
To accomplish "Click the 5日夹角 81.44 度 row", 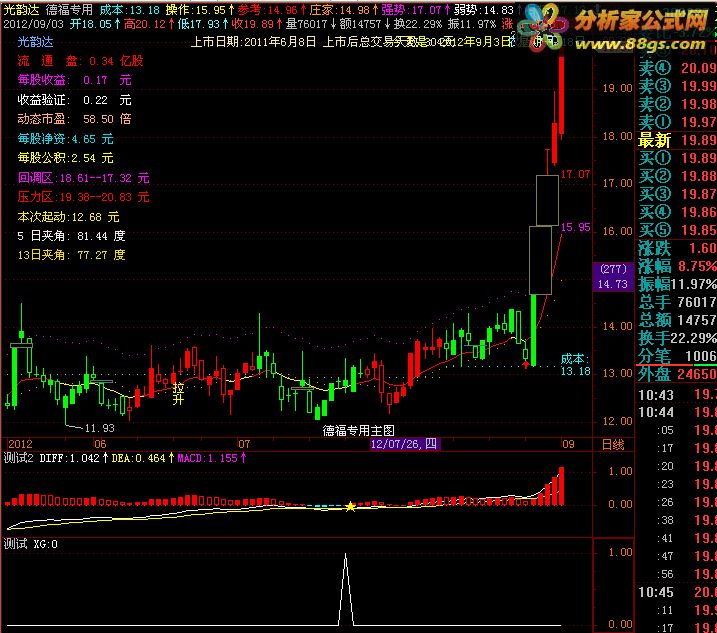I will pyautogui.click(x=71, y=236).
